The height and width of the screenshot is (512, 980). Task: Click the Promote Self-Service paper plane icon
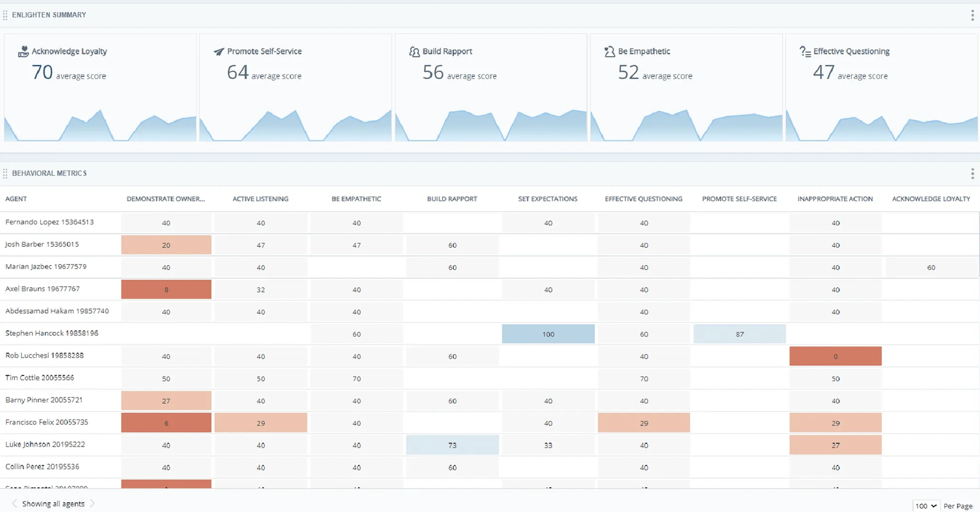(219, 51)
